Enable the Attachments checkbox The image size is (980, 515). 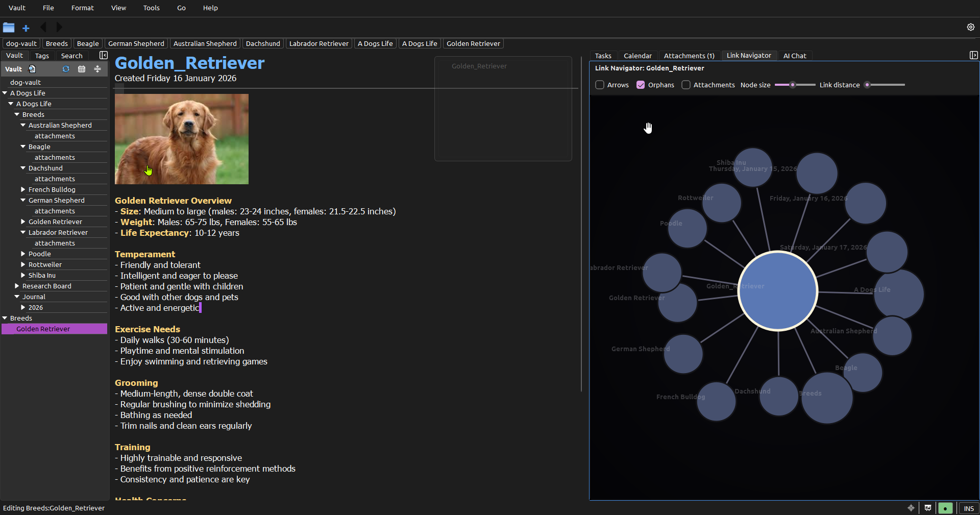(686, 85)
